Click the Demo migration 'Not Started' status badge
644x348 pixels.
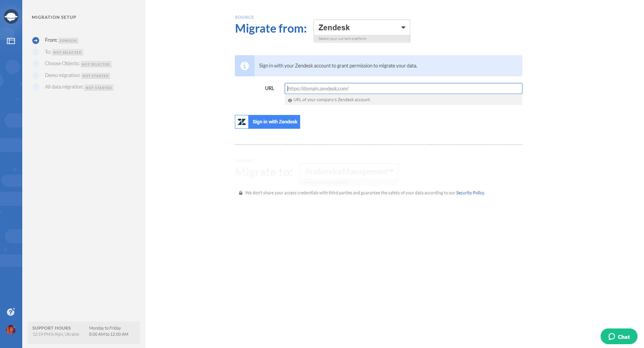(96, 76)
